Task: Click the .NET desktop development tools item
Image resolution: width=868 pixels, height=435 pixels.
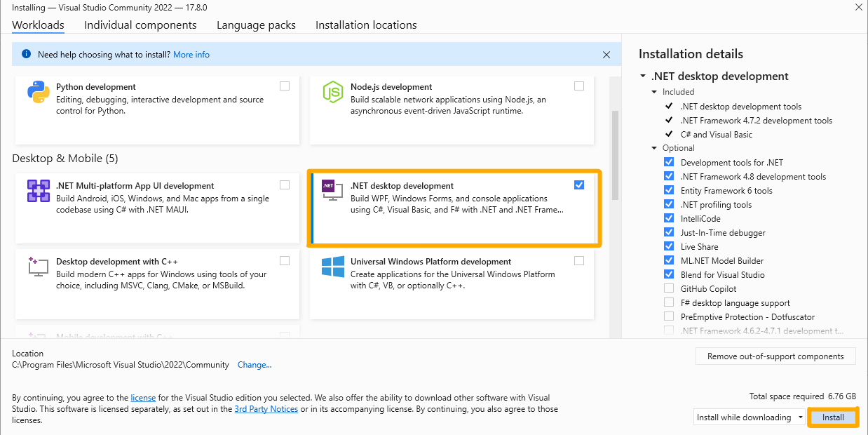Action: click(x=741, y=107)
